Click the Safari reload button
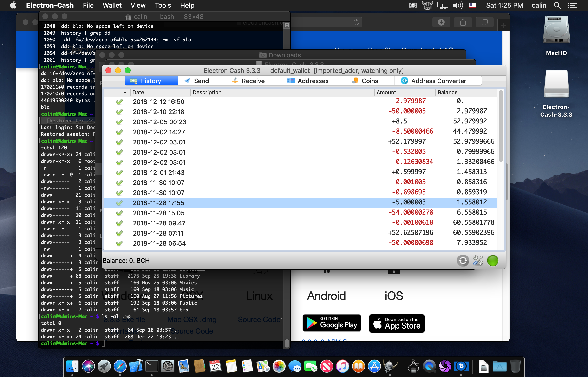This screenshot has height=377, width=588. coord(356,22)
